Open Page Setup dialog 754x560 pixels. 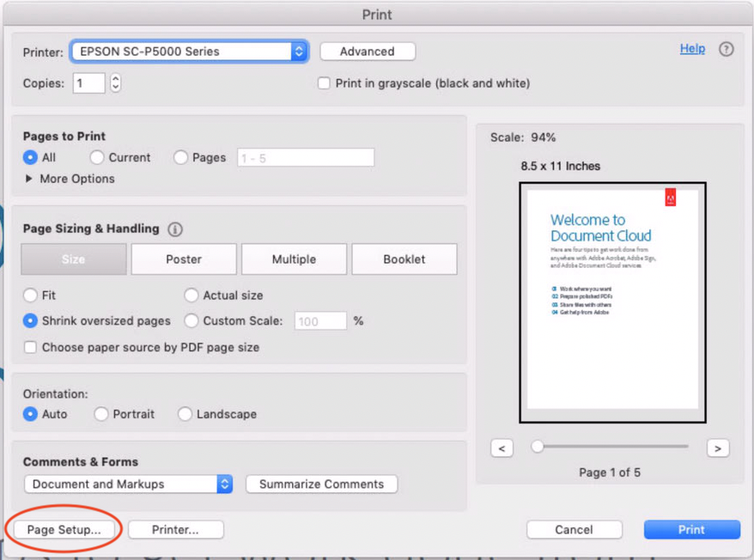pyautogui.click(x=64, y=530)
